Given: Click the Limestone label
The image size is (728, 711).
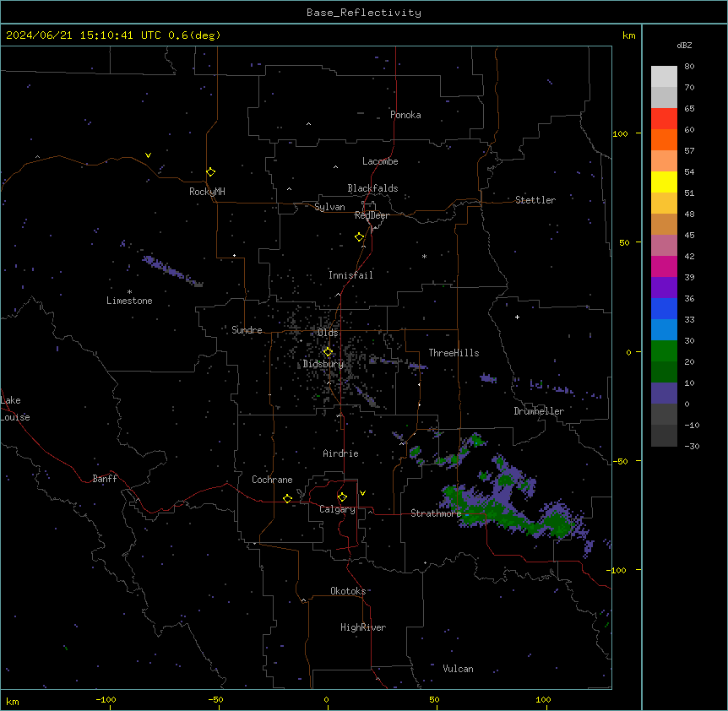Looking at the screenshot, I should coord(129,301).
